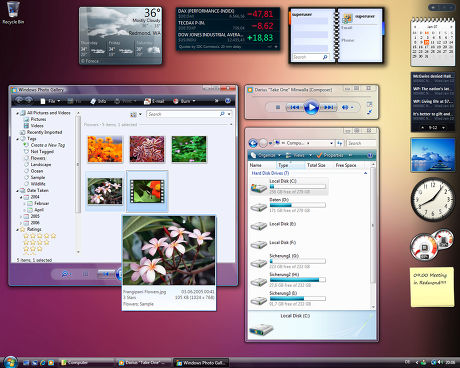Click the sticky note gadget

point(432,287)
